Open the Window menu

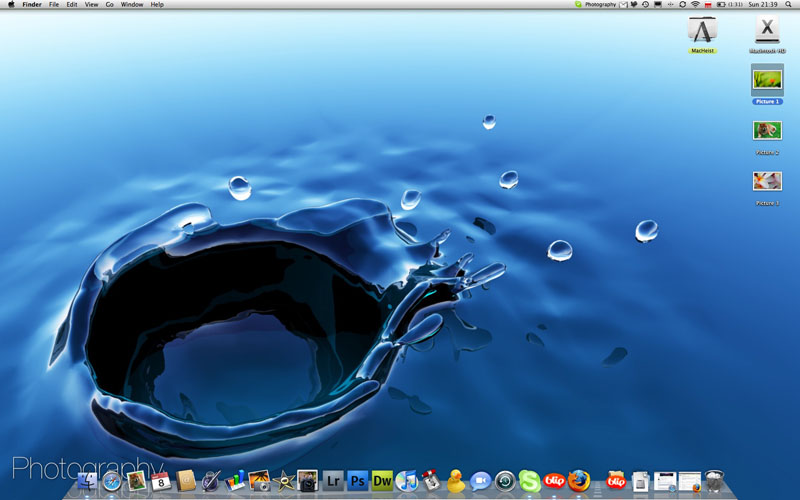click(132, 5)
